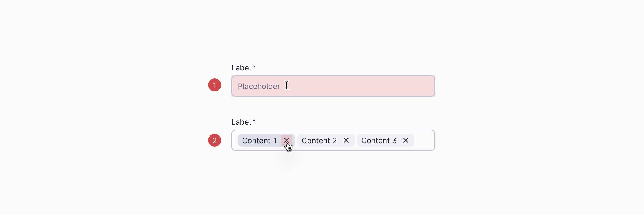Select the Content 1 chip
The image size is (644, 215).
[x=259, y=140]
